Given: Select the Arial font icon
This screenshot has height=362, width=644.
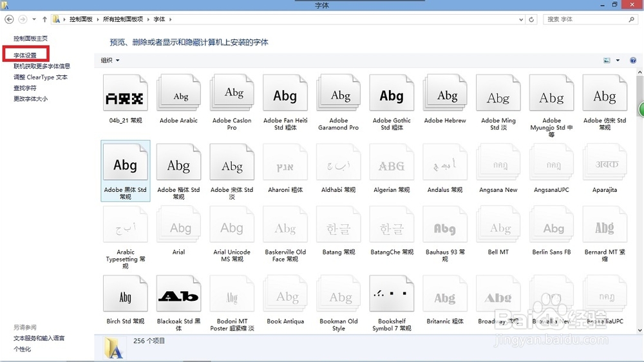Looking at the screenshot, I should [x=178, y=224].
